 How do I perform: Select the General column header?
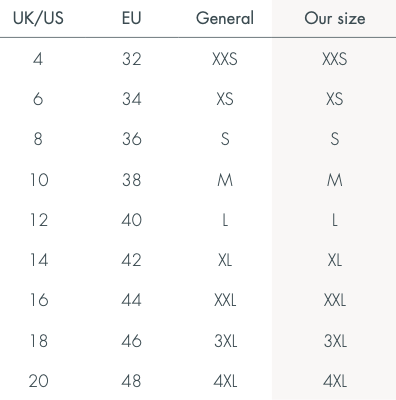225,18
